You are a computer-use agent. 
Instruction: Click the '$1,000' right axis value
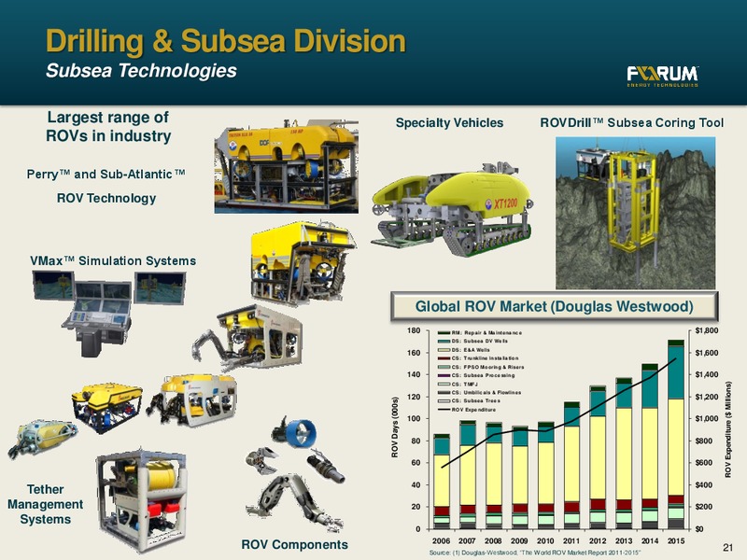tap(707, 418)
